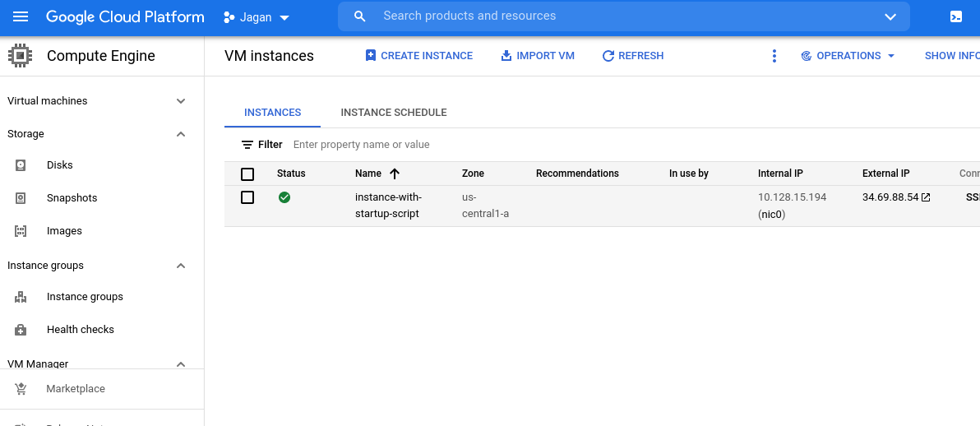This screenshot has width=980, height=426.
Task: Open the external IP in new tab icon
Action: click(x=927, y=197)
